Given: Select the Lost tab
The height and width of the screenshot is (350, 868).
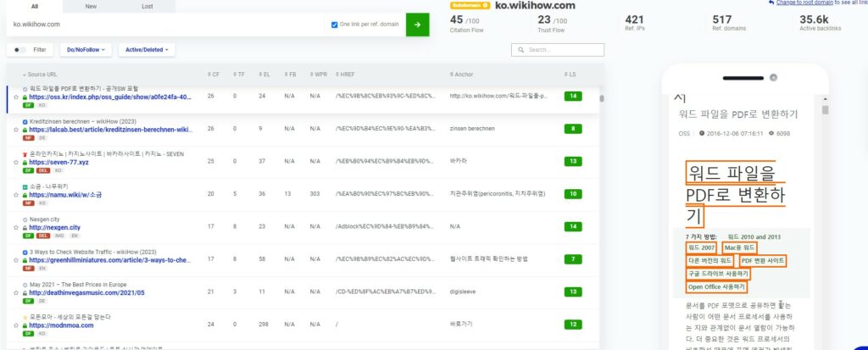Looking at the screenshot, I should tap(147, 7).
